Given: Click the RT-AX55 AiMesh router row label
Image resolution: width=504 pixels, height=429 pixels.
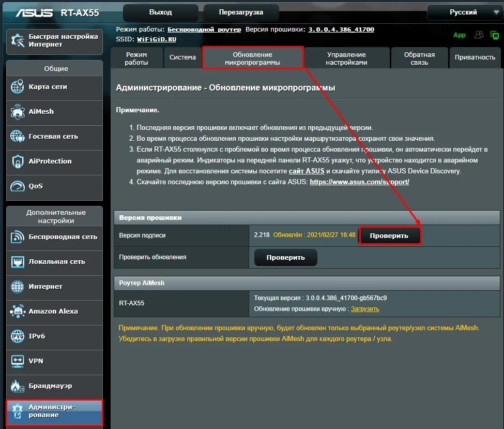Looking at the screenshot, I should (132, 303).
